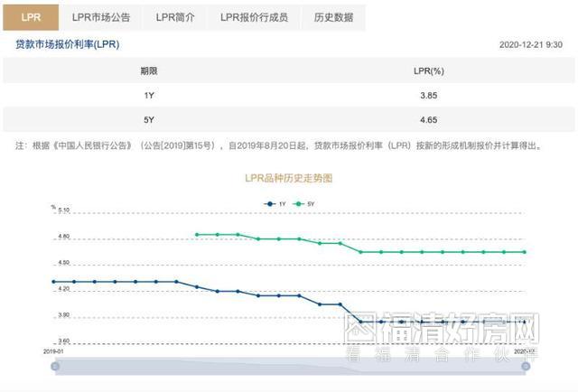
Task: Click the 4.20 y-axis label
Action: coord(64,289)
